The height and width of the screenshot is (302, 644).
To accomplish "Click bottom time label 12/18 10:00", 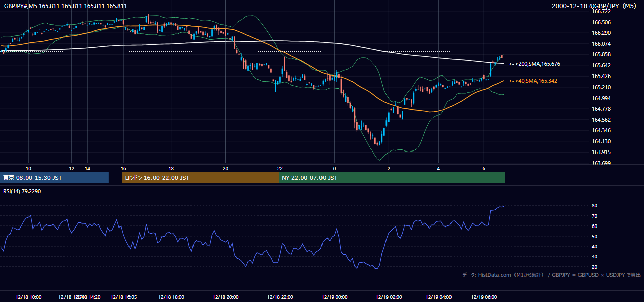I will (x=28, y=297).
